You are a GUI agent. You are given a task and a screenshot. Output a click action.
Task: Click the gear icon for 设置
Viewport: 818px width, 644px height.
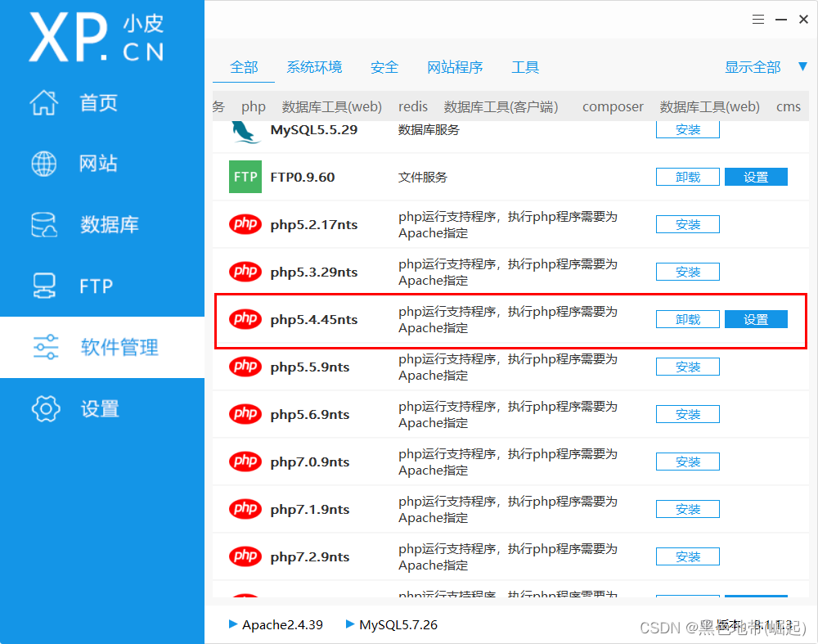coord(46,408)
